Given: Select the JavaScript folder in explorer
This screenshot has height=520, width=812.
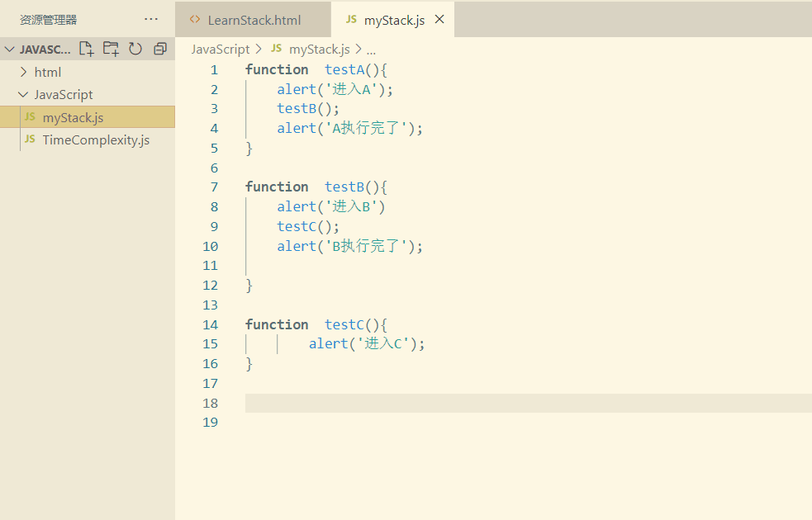Looking at the screenshot, I should tap(88, 94).
